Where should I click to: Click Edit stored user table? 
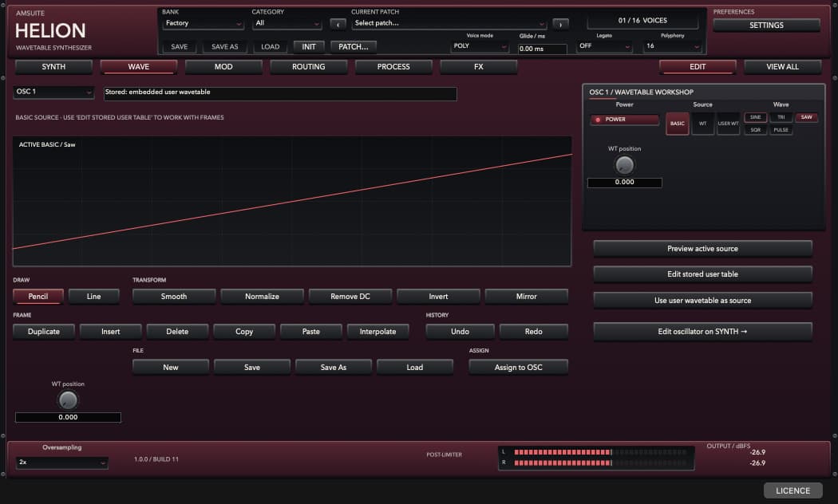pyautogui.click(x=703, y=274)
